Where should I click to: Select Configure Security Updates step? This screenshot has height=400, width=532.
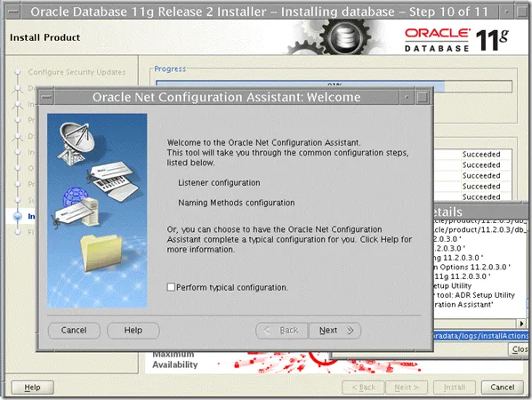tap(77, 72)
